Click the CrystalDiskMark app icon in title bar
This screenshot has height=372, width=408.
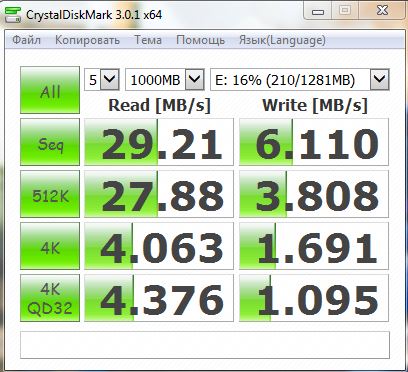pos(13,15)
